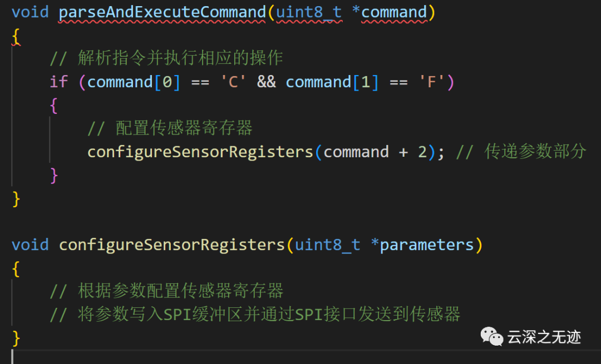Click the closing brace of the last function
601x364 pixels.
click(x=16, y=338)
